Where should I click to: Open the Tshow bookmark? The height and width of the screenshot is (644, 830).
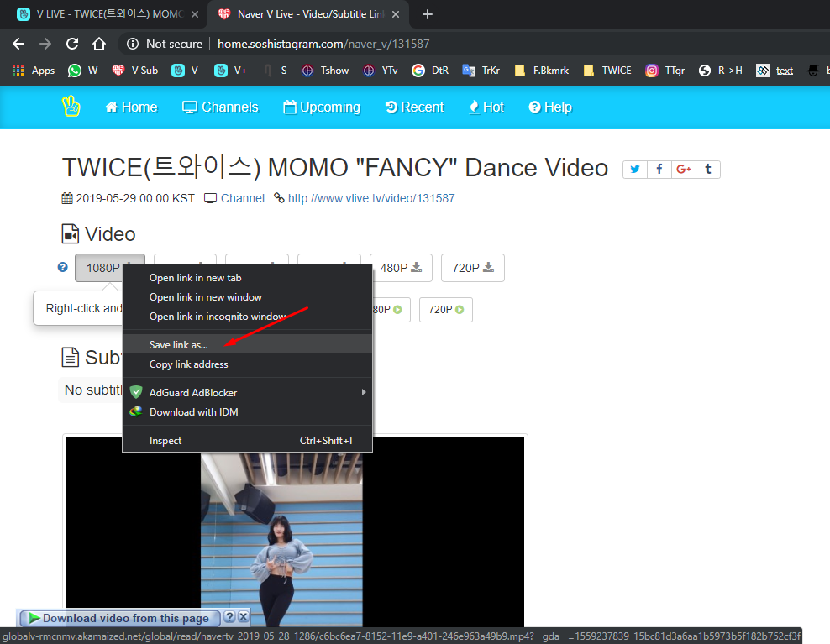(x=325, y=71)
